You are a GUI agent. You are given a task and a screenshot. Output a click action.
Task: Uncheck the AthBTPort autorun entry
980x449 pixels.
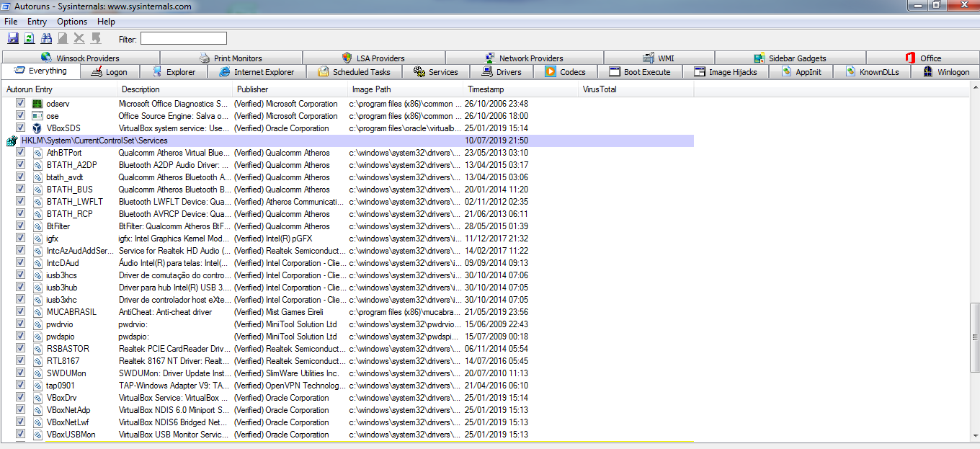coord(21,153)
